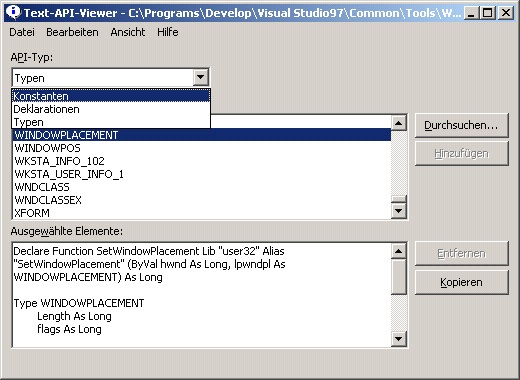Maximize the Text-API-Viewer window
The width and height of the screenshot is (520, 380).
[488, 13]
